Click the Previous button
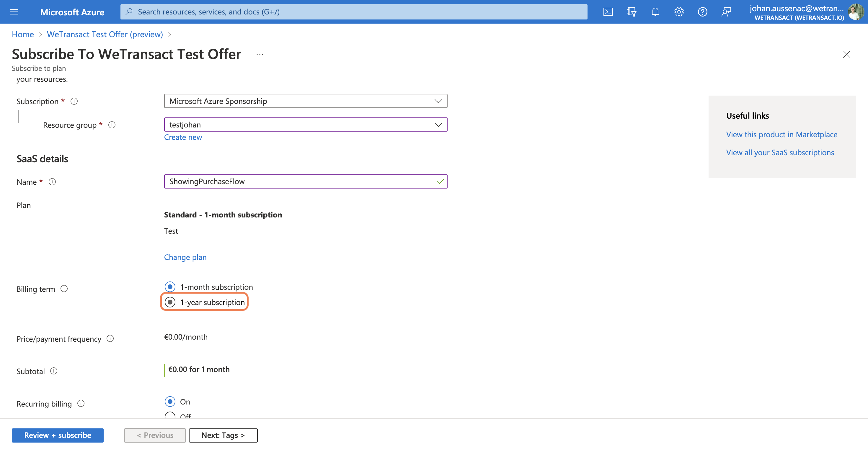Image resolution: width=868 pixels, height=452 pixels. coord(155,435)
